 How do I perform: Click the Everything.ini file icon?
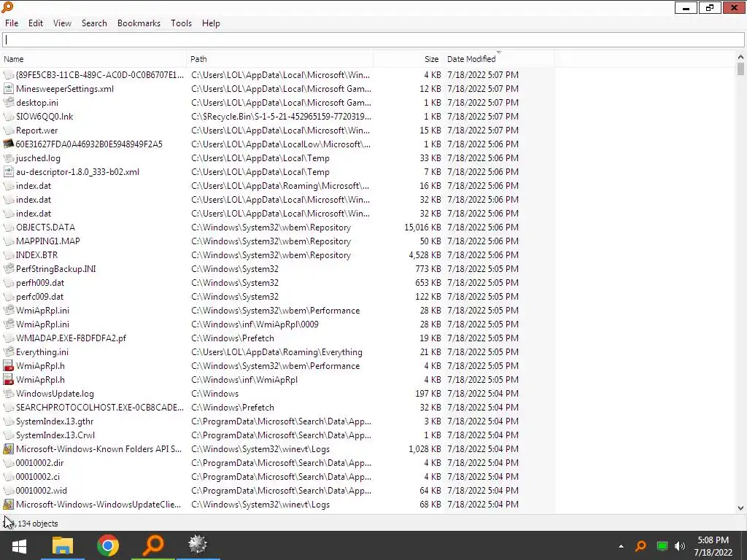click(9, 352)
